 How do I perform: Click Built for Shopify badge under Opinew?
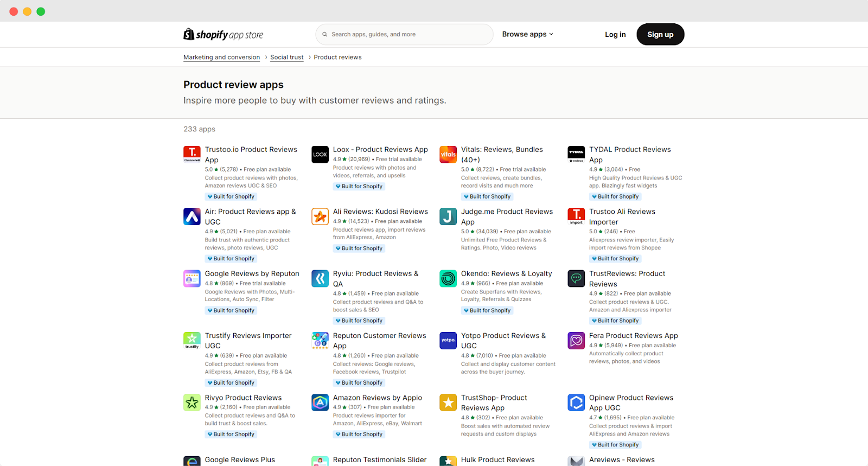[615, 445]
